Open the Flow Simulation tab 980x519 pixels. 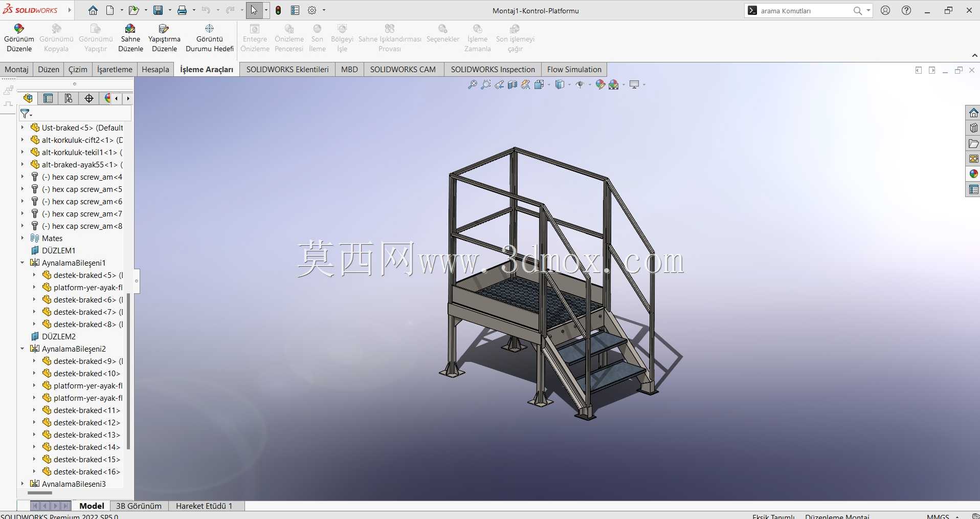tap(574, 69)
